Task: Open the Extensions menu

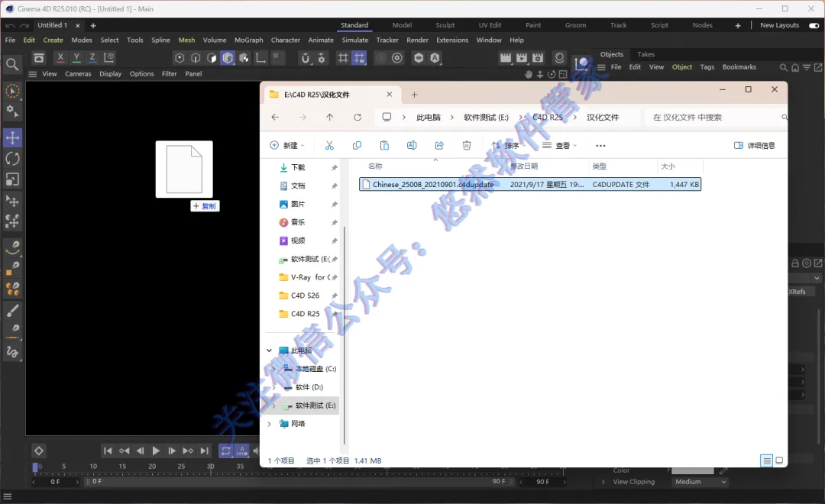Action: [452, 40]
